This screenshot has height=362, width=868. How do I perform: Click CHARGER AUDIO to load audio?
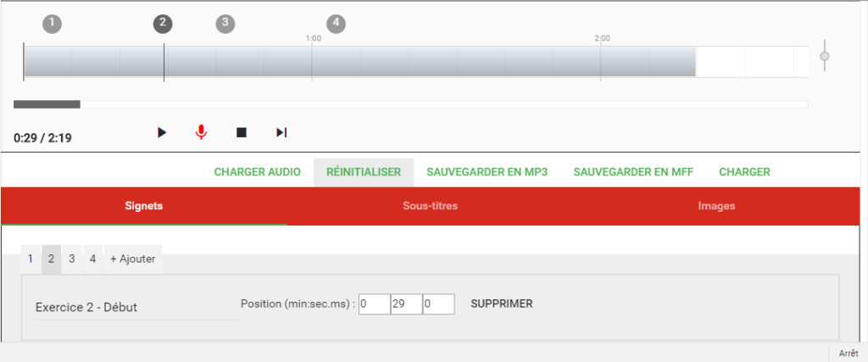[x=257, y=172]
